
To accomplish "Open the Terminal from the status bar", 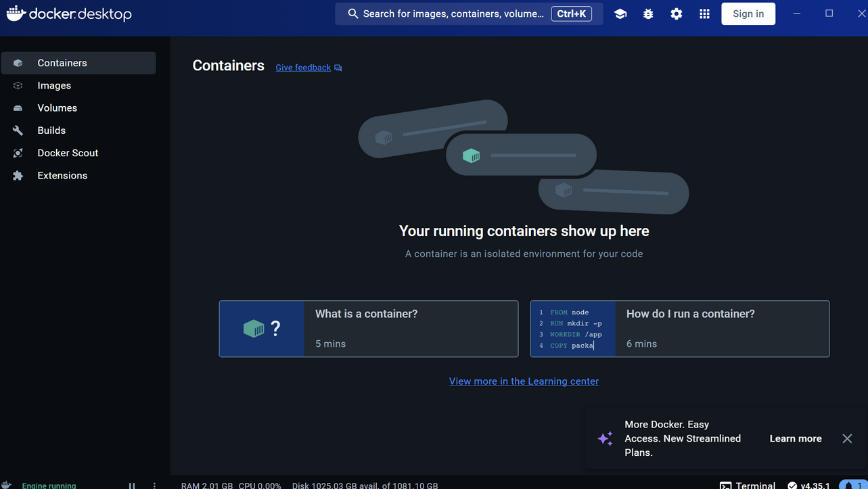I will tap(748, 486).
